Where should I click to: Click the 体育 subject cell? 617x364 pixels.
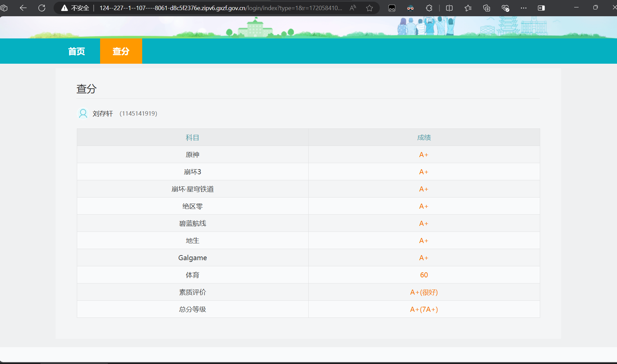coord(192,275)
